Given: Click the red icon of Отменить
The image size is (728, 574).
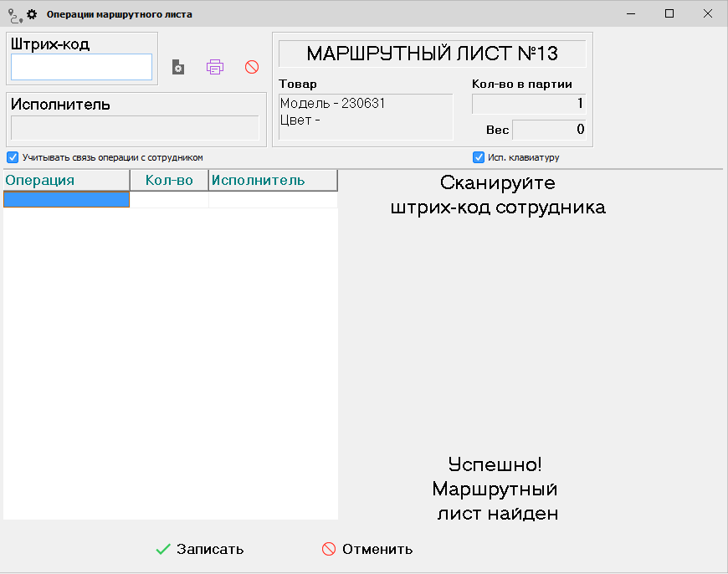Looking at the screenshot, I should pyautogui.click(x=329, y=549).
